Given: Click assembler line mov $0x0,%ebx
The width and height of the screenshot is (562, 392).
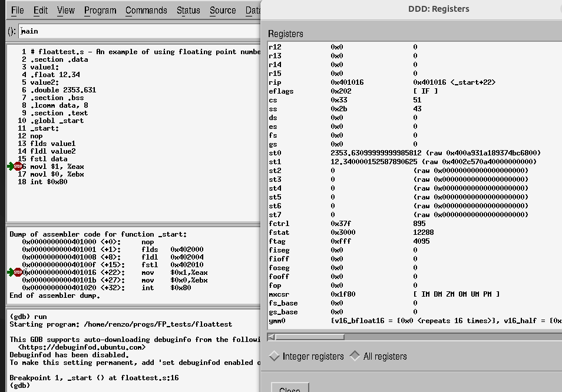Looking at the screenshot, I should pos(115,280).
